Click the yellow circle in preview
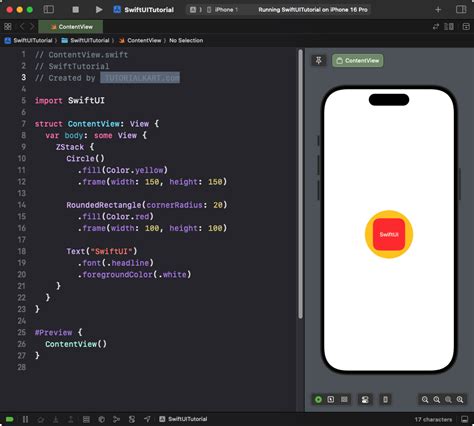 [389, 214]
